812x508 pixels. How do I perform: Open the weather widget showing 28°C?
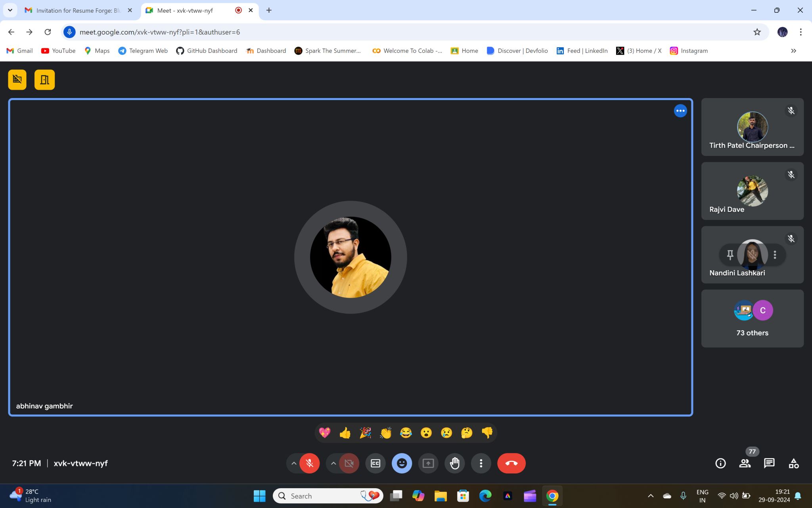tap(31, 496)
